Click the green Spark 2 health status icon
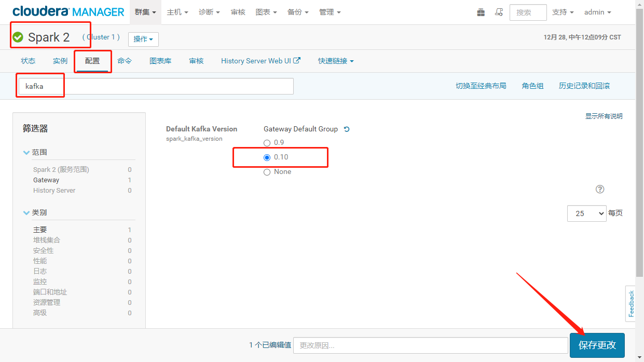 (x=18, y=37)
